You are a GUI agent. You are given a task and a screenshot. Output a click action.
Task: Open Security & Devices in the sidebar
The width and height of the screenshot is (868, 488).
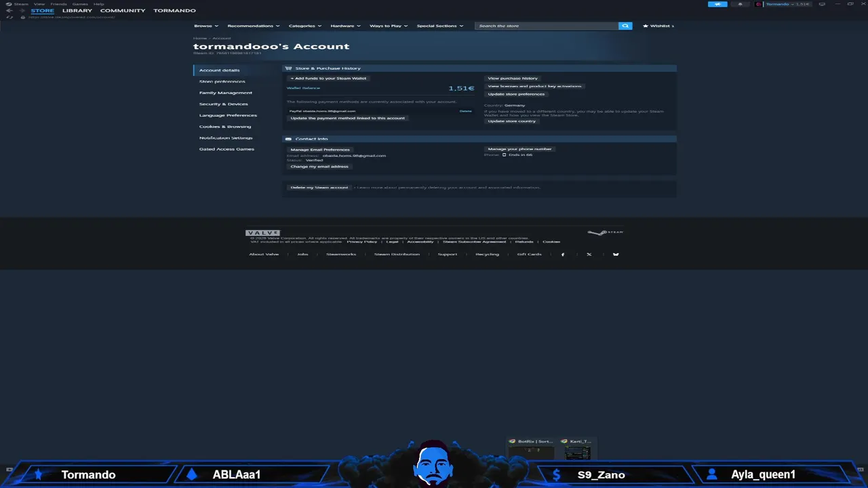click(x=224, y=104)
